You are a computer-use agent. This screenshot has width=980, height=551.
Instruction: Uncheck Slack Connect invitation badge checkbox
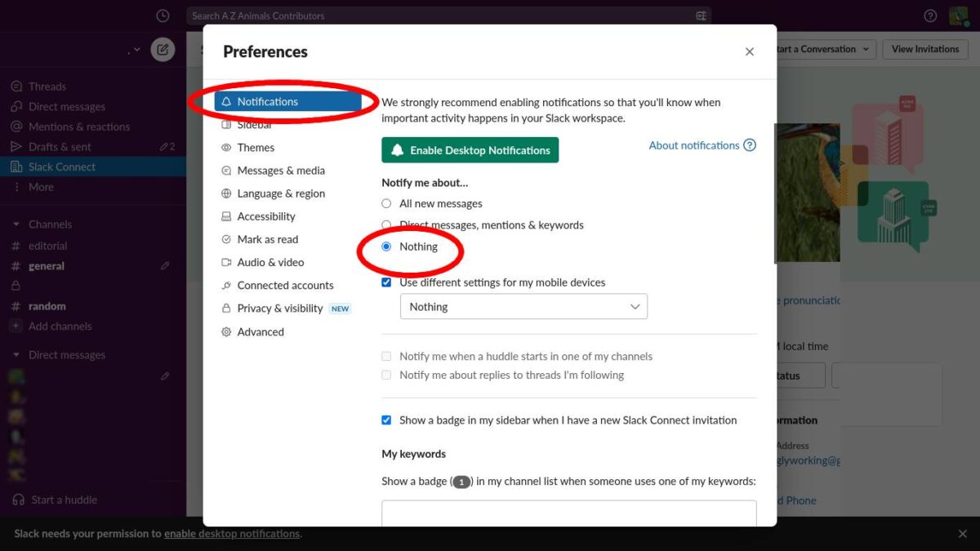coord(386,420)
